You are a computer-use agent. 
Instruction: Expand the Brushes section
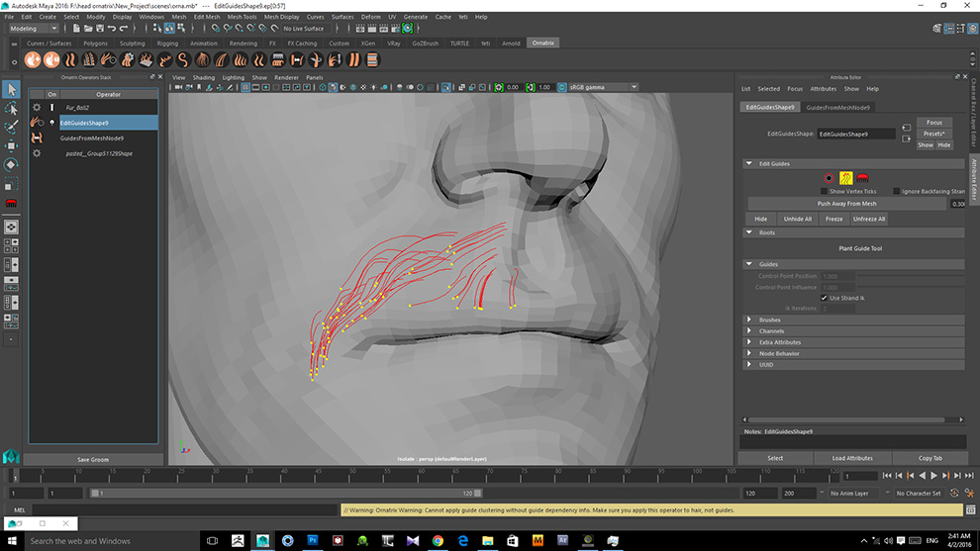[x=769, y=321]
